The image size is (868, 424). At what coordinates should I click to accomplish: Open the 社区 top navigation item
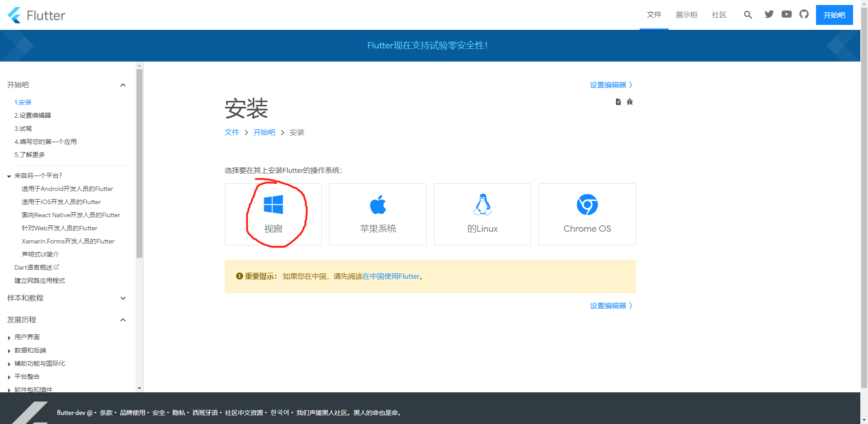(x=719, y=15)
